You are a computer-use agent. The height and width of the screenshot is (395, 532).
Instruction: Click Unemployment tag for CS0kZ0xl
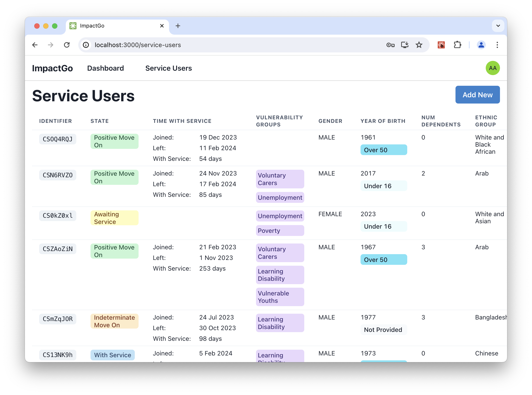pos(280,216)
